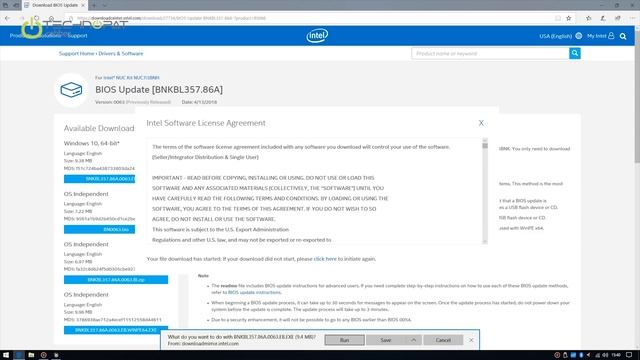Dismiss the download notification bar
The image size is (640, 360).
471,340
